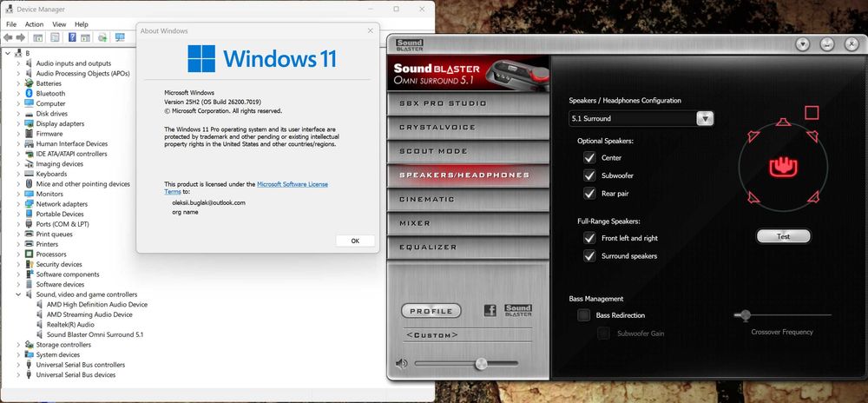Expand Human Interface Devices node
This screenshot has width=868, height=403.
pos(17,144)
